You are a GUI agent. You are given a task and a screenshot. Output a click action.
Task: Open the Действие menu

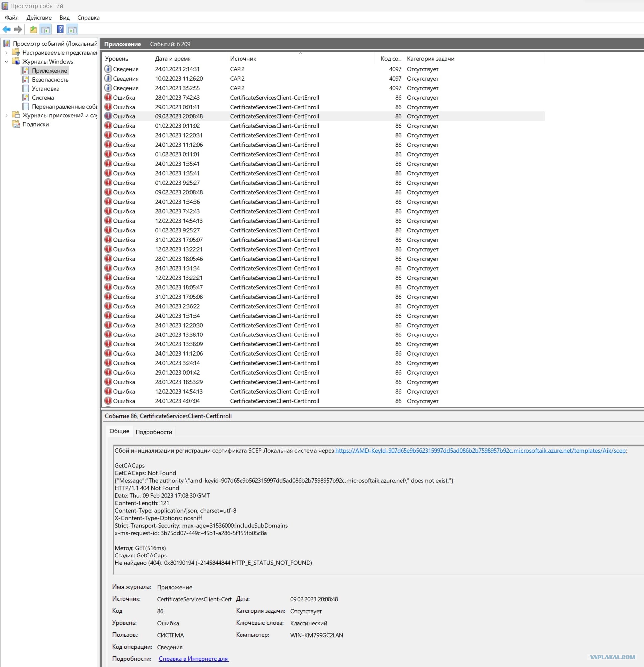(x=39, y=18)
